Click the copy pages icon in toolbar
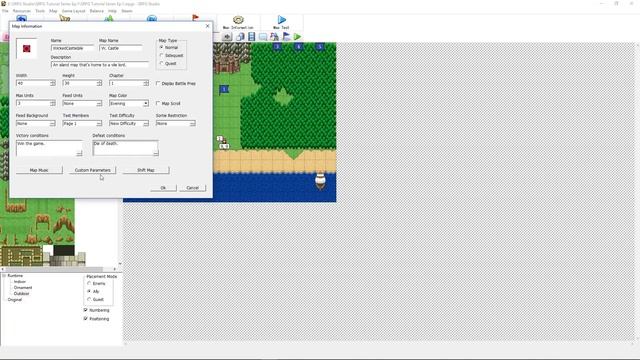The image size is (640, 360). click(x=240, y=37)
